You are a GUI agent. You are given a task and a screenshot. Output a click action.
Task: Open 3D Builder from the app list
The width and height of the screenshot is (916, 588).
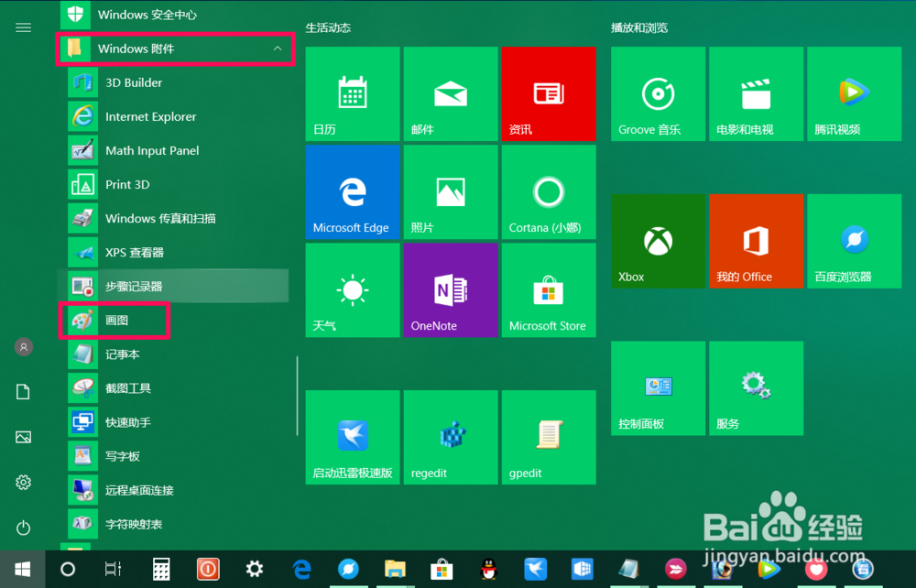(175, 83)
